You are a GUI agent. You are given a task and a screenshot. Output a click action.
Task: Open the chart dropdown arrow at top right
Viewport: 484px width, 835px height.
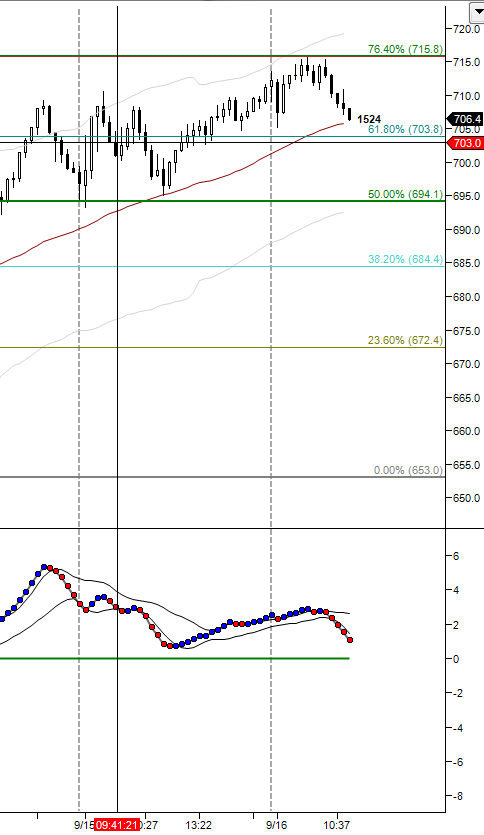click(477, 12)
